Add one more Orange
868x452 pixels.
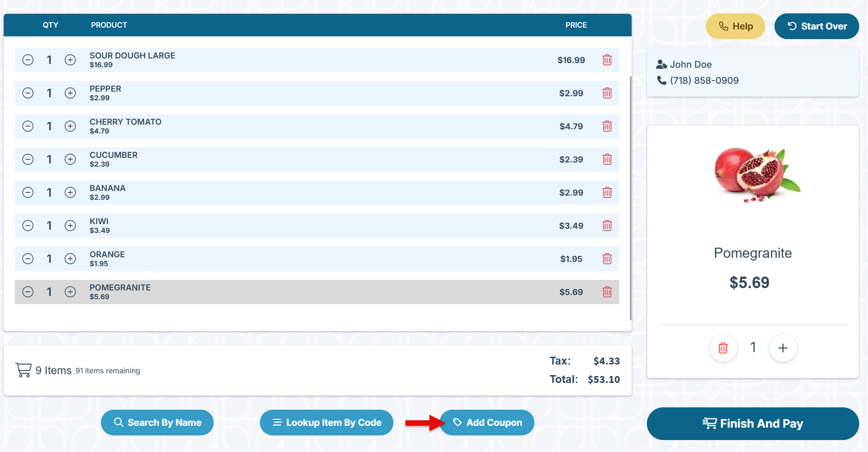click(70, 259)
